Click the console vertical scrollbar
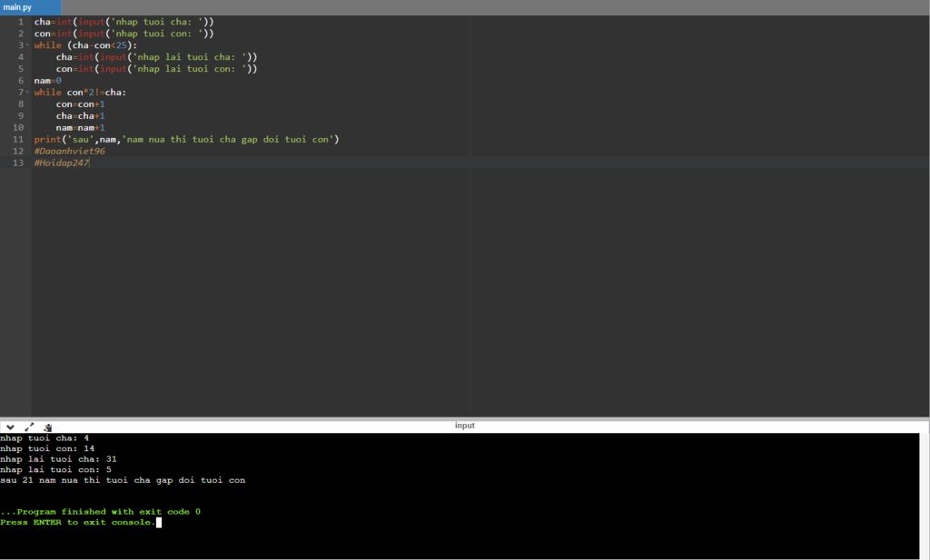The width and height of the screenshot is (930, 560). (x=924, y=496)
